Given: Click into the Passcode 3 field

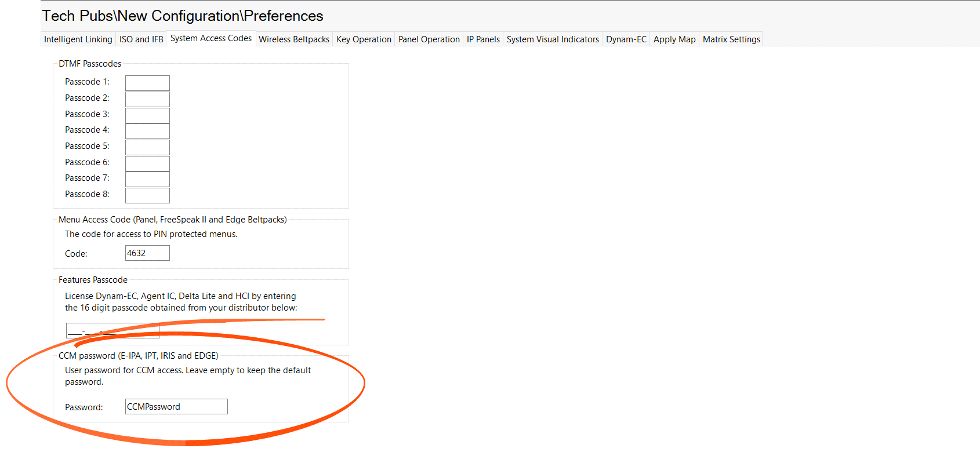Looking at the screenshot, I should [147, 115].
